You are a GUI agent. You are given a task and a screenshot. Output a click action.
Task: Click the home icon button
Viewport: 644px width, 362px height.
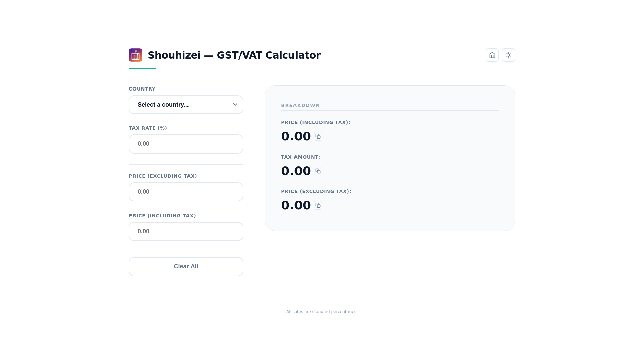[492, 55]
